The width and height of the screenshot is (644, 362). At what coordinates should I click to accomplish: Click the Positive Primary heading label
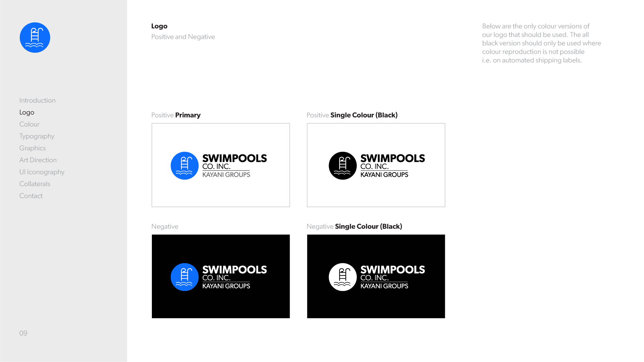(x=176, y=115)
